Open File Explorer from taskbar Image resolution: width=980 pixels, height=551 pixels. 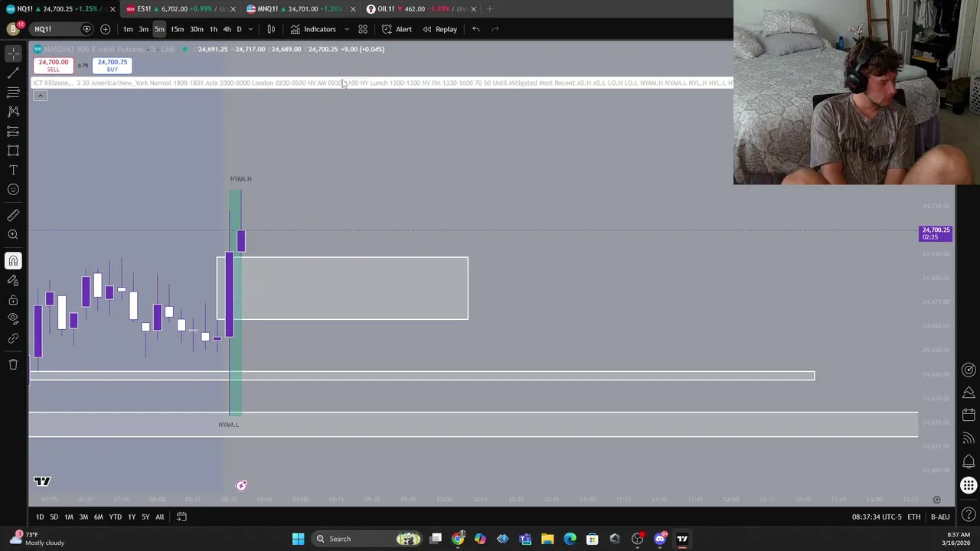[x=547, y=539]
